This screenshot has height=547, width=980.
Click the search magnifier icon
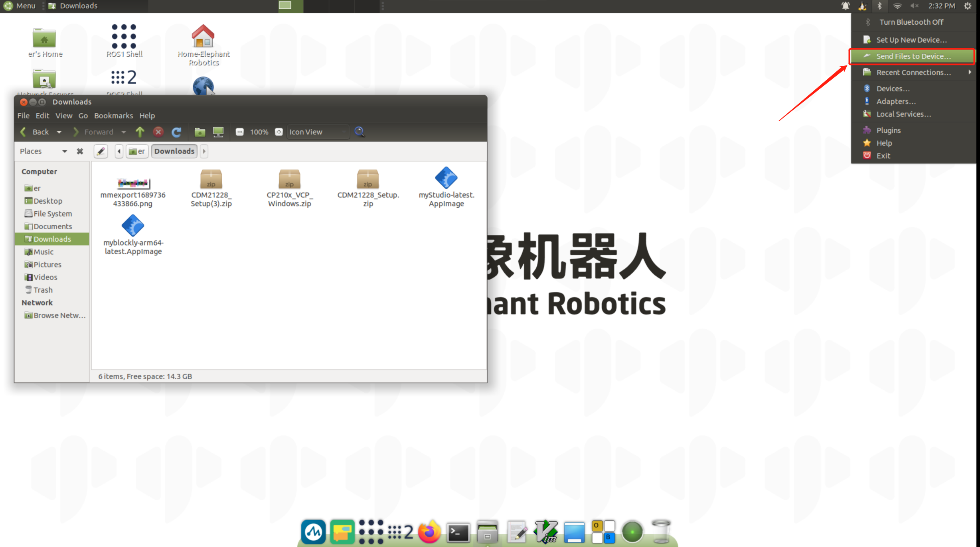[360, 132]
